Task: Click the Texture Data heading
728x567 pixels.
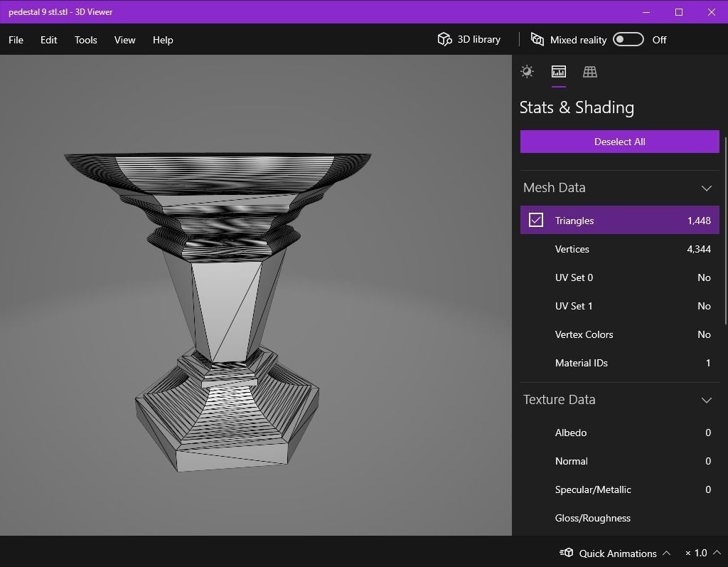Action: pyautogui.click(x=559, y=400)
